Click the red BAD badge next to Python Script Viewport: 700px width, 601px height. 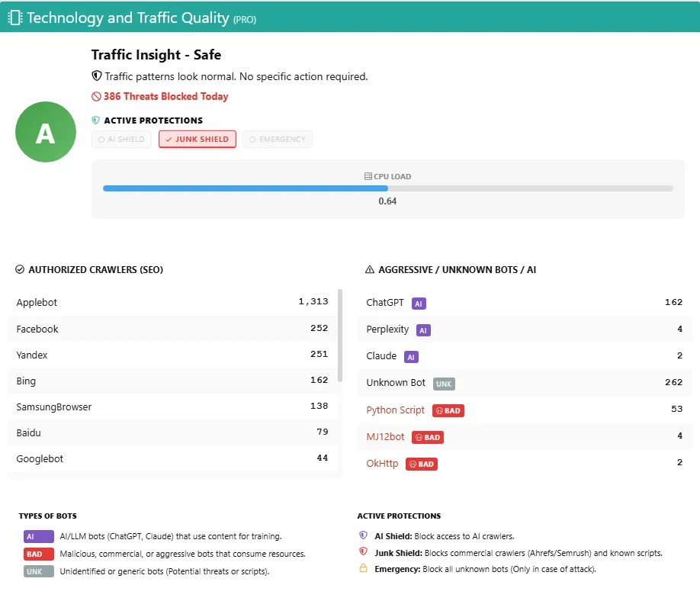tap(448, 410)
